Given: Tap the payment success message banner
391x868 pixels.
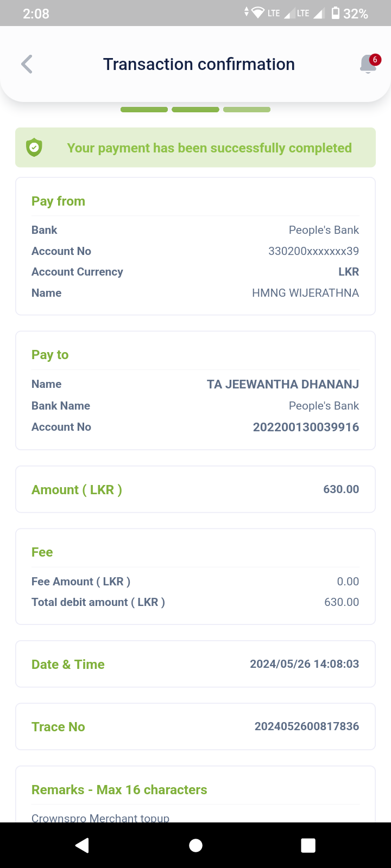Looking at the screenshot, I should pyautogui.click(x=209, y=148).
